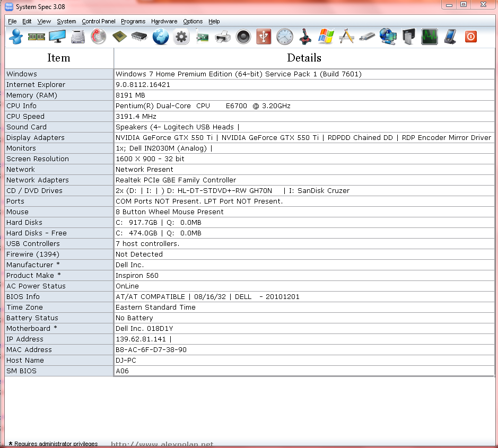Click the Inspiron 560 product make value

coord(137,275)
